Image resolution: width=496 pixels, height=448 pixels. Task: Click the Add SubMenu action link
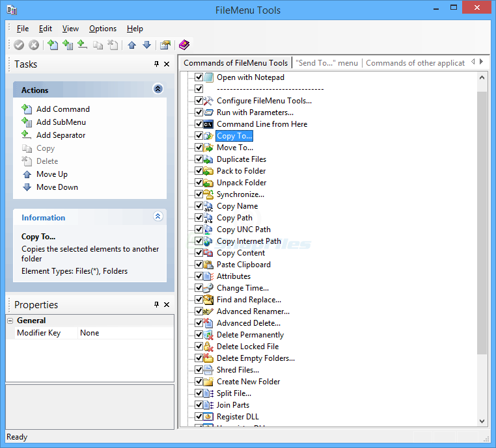61,122
